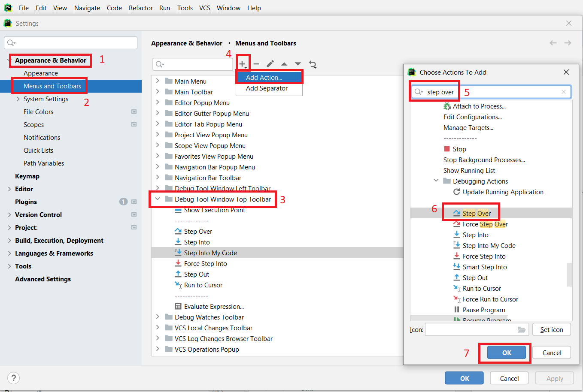Open the File menu
583x392 pixels.
(x=24, y=8)
